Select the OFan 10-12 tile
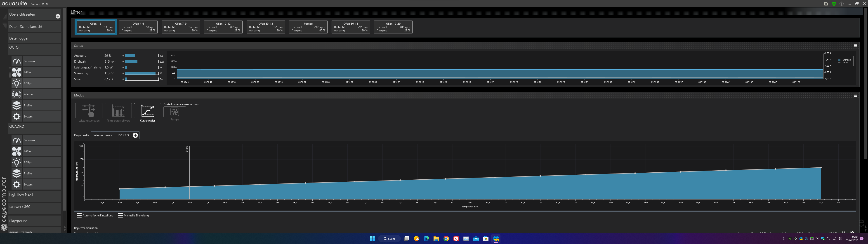Viewport: 868px width, 244px height. (x=223, y=27)
